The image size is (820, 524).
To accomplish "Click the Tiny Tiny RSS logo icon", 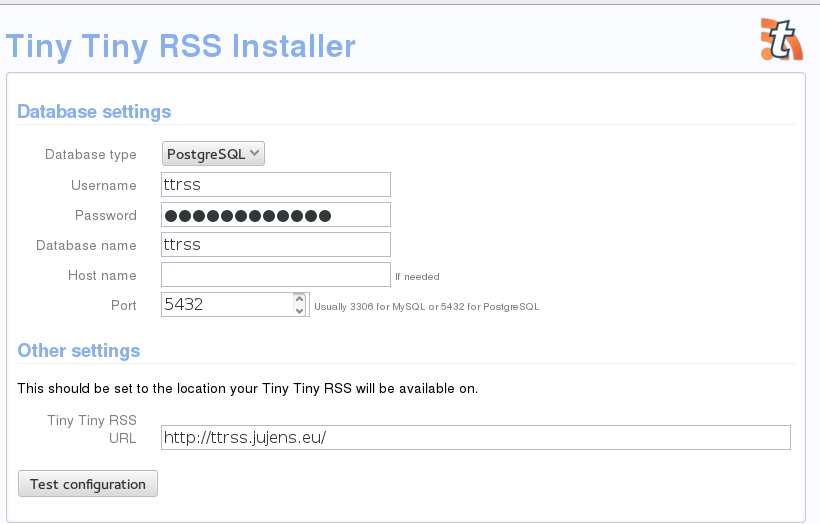I will point(782,40).
